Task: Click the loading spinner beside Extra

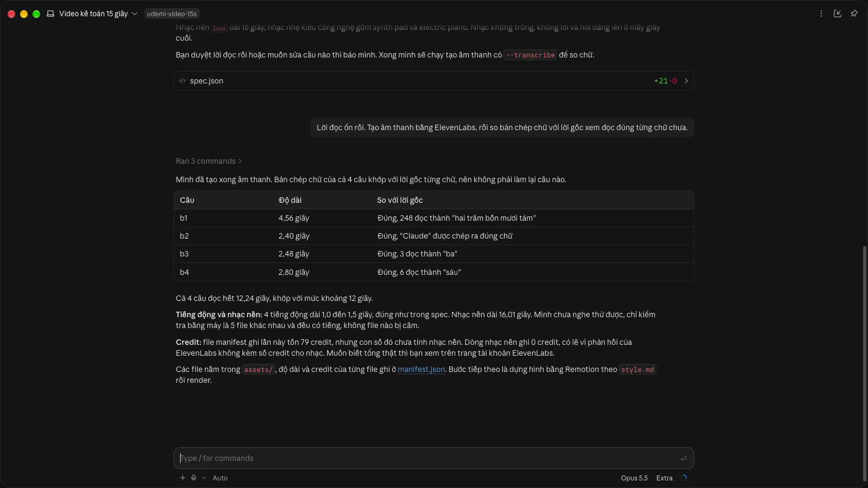Action: click(684, 478)
